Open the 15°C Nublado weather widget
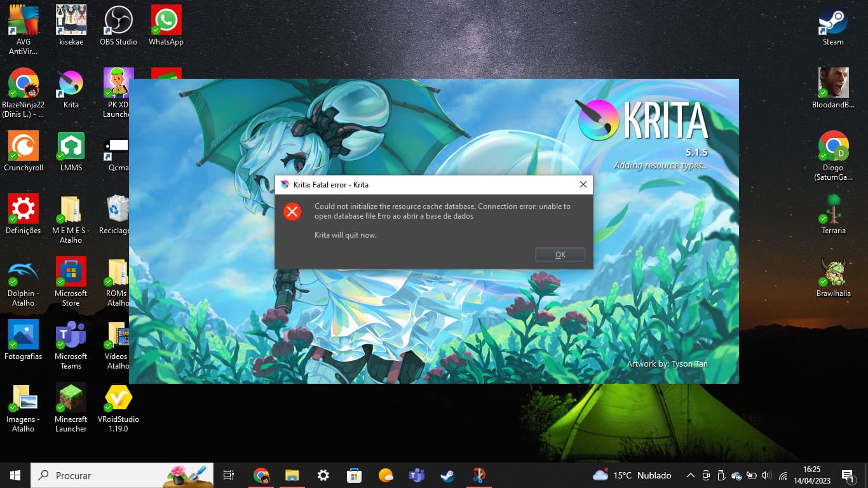The width and height of the screenshot is (868, 488). (632, 475)
